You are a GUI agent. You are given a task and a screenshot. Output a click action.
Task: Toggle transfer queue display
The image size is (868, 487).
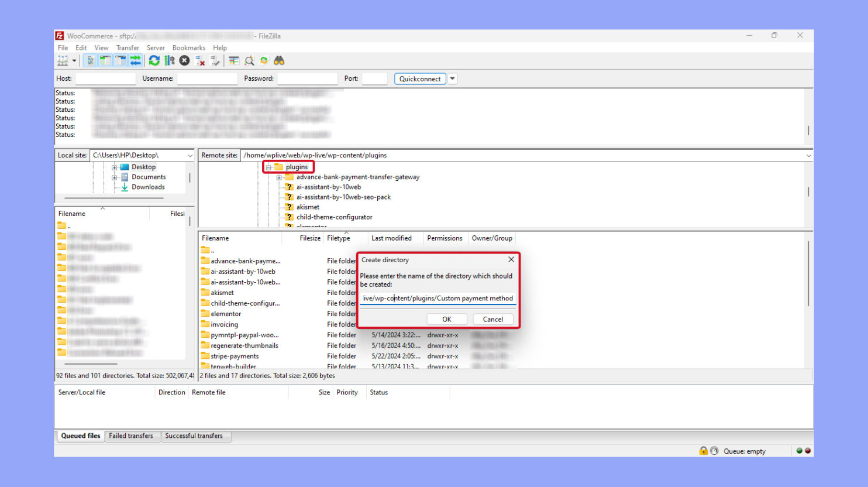[136, 61]
